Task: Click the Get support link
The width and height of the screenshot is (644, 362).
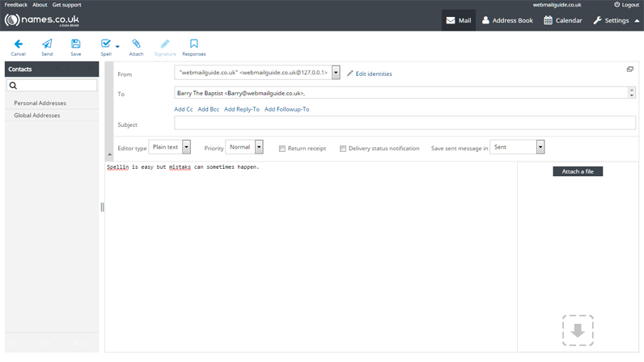Action: pos(66,5)
